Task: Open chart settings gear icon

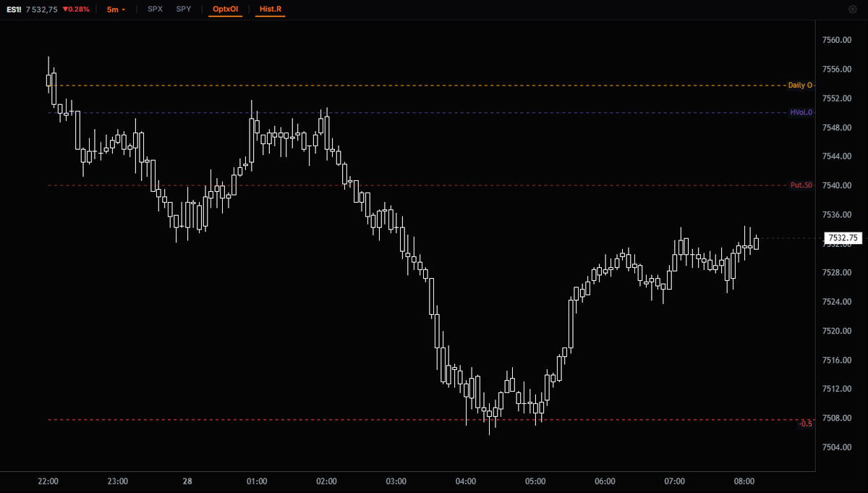Action: click(852, 9)
